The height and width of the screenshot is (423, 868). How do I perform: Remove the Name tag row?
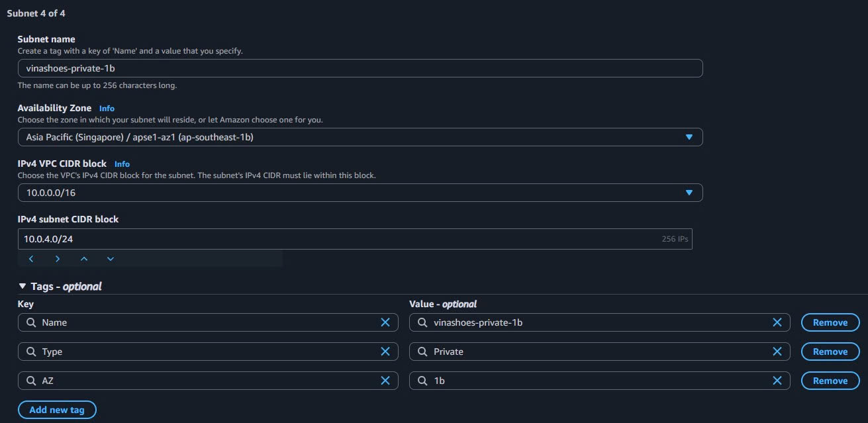coord(830,322)
